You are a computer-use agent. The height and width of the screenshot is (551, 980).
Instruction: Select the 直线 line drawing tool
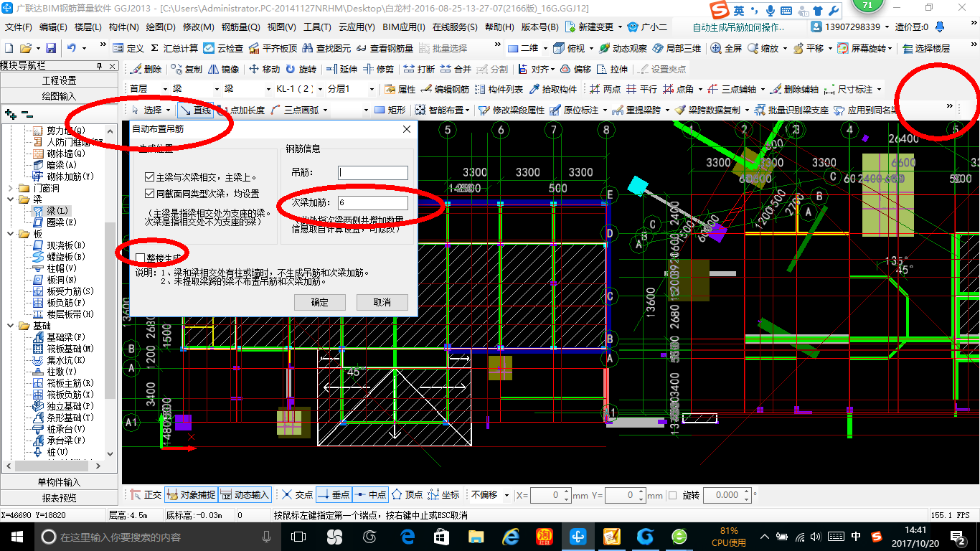click(x=195, y=110)
